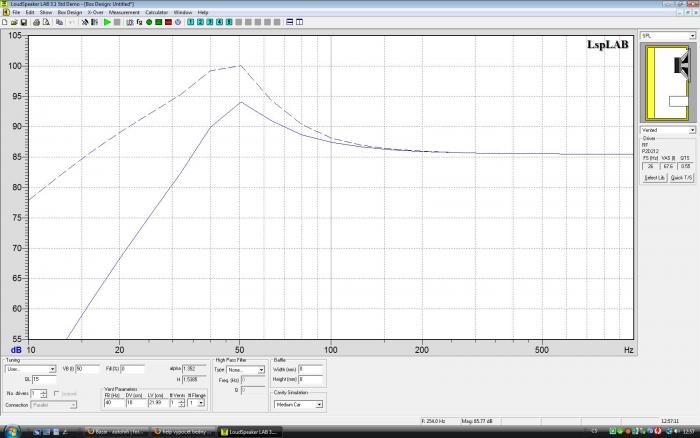The width and height of the screenshot is (700, 438).
Task: Click the Open folder toolbar icon
Action: (x=14, y=21)
